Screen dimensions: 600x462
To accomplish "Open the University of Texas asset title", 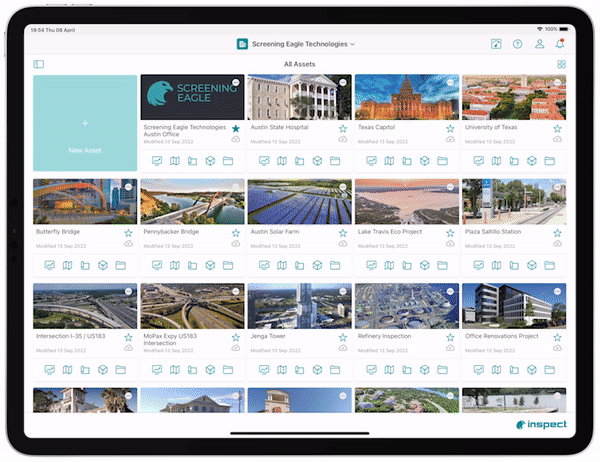I will [x=491, y=127].
